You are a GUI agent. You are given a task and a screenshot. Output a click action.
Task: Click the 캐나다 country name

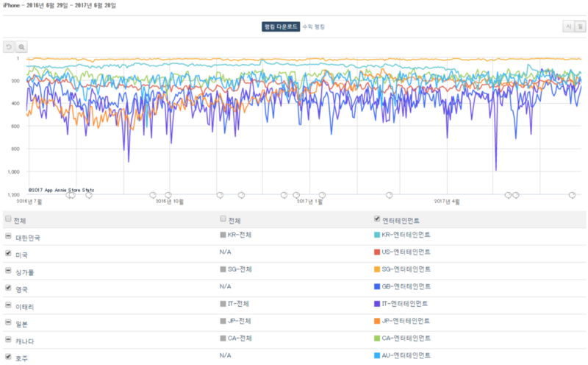click(25, 341)
